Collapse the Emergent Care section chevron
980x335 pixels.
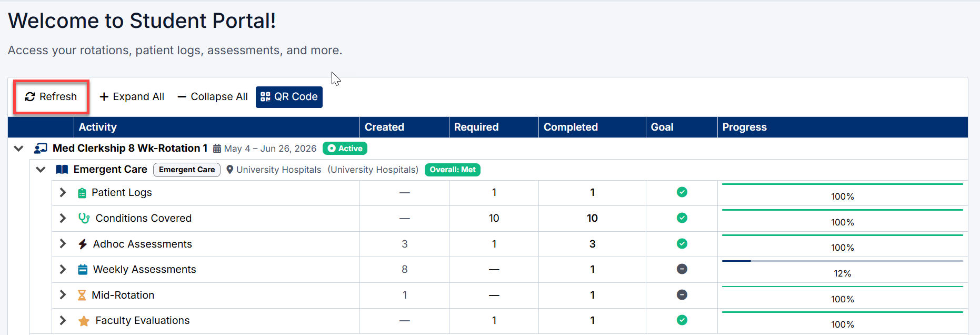tap(41, 170)
